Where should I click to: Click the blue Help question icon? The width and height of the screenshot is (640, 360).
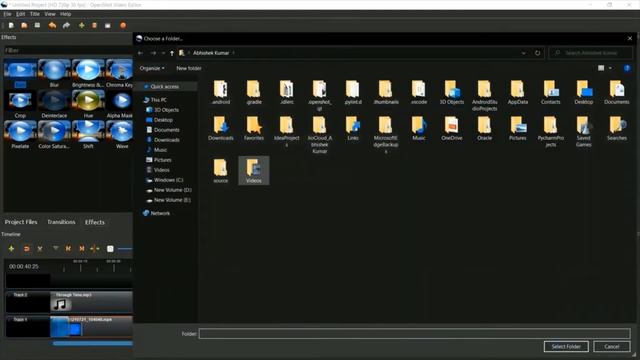click(x=627, y=68)
